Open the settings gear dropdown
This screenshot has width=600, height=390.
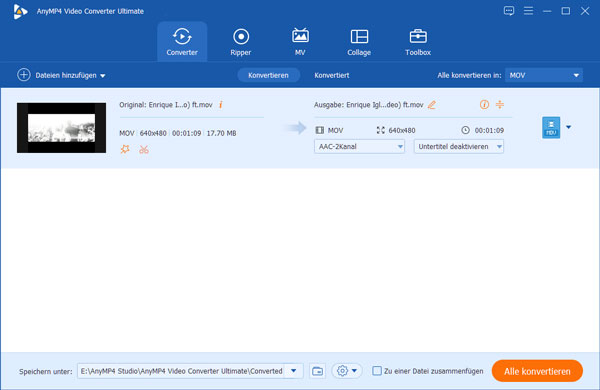click(x=347, y=371)
